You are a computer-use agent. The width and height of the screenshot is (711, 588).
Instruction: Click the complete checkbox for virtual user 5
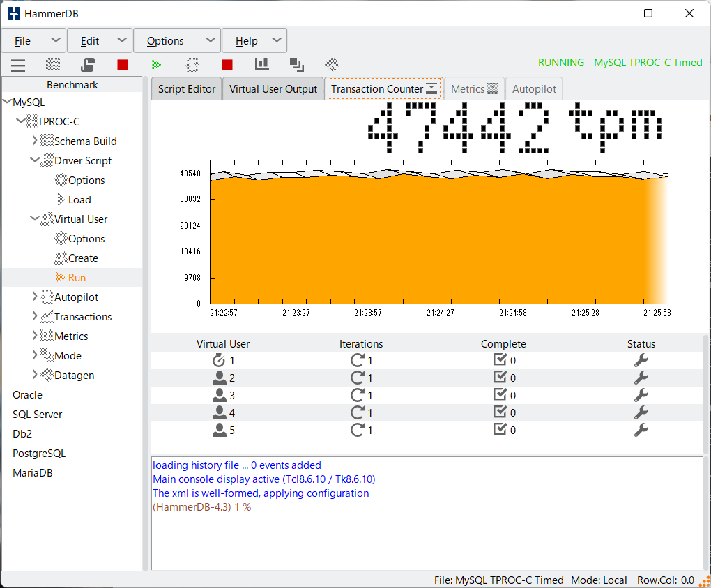tap(500, 429)
